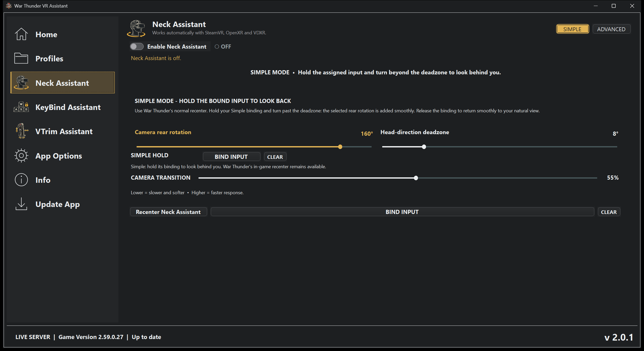Click the wide BIND INPUT recenter field
Image resolution: width=644 pixels, height=351 pixels.
point(402,212)
